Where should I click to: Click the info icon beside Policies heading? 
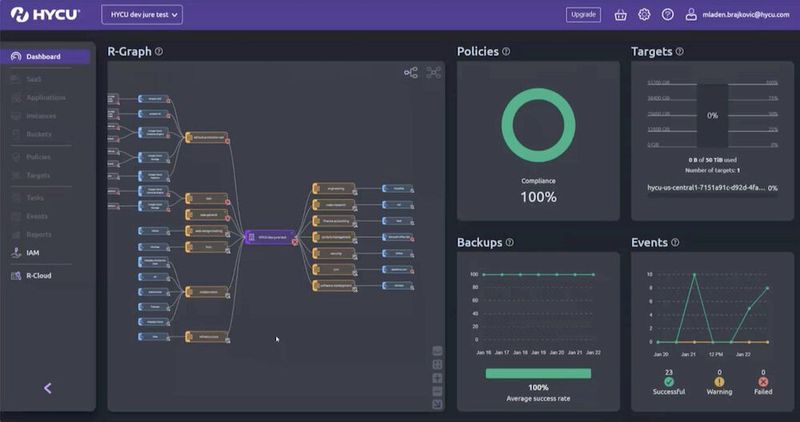(x=506, y=51)
